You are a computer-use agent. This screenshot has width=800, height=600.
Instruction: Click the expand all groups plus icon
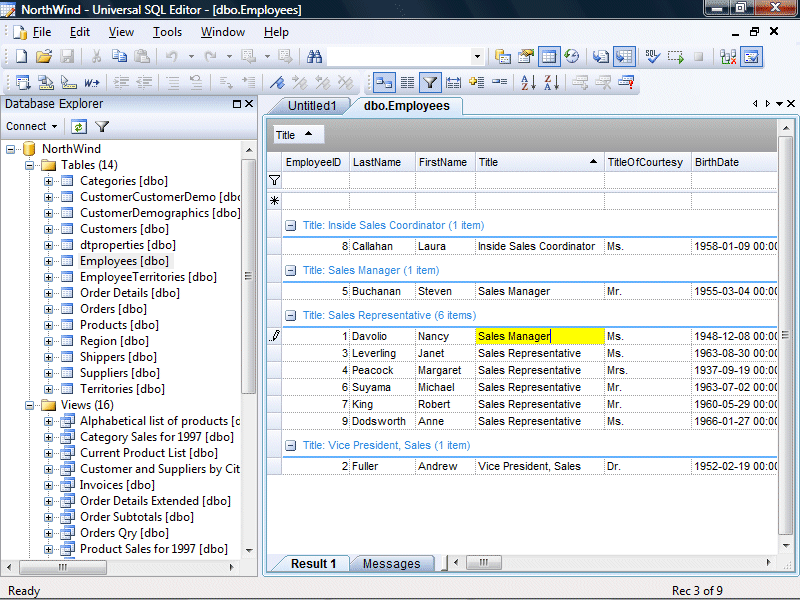(477, 82)
